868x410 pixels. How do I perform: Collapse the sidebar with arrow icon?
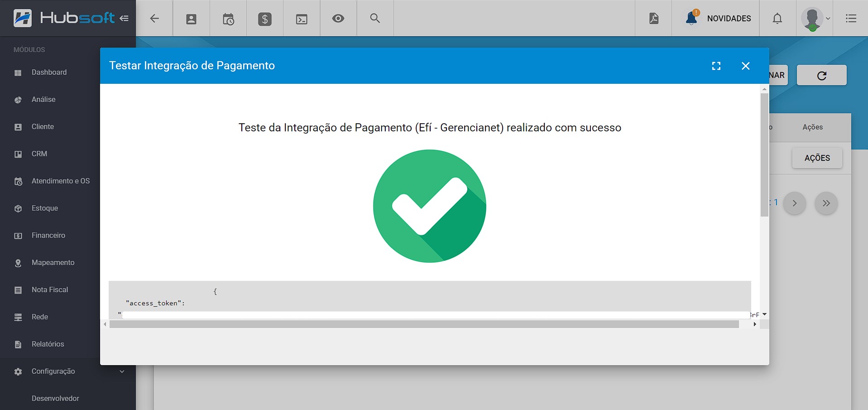(x=124, y=19)
